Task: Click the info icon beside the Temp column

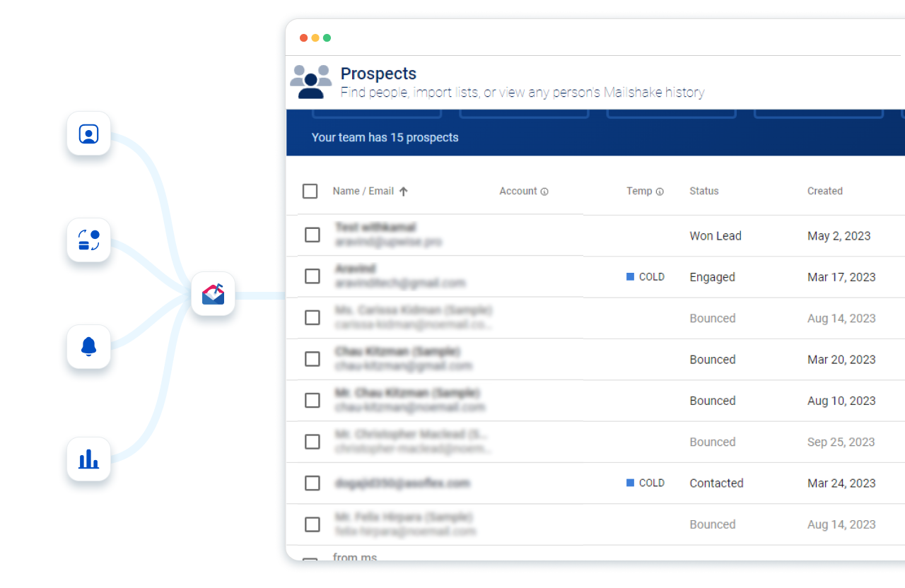Action: click(x=660, y=191)
